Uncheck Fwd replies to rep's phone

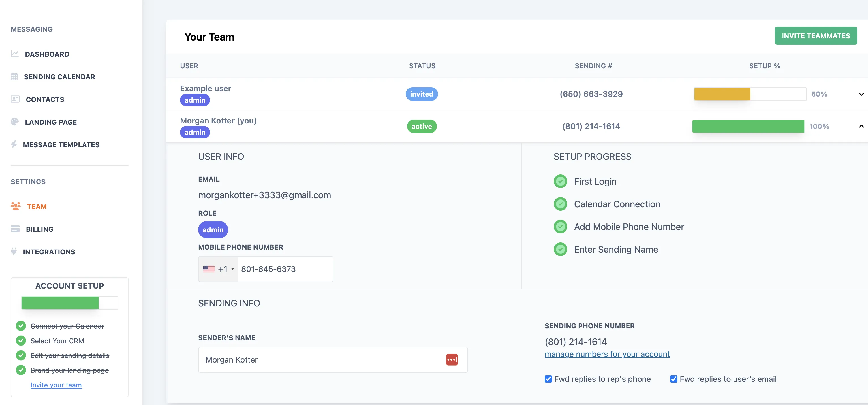(548, 379)
